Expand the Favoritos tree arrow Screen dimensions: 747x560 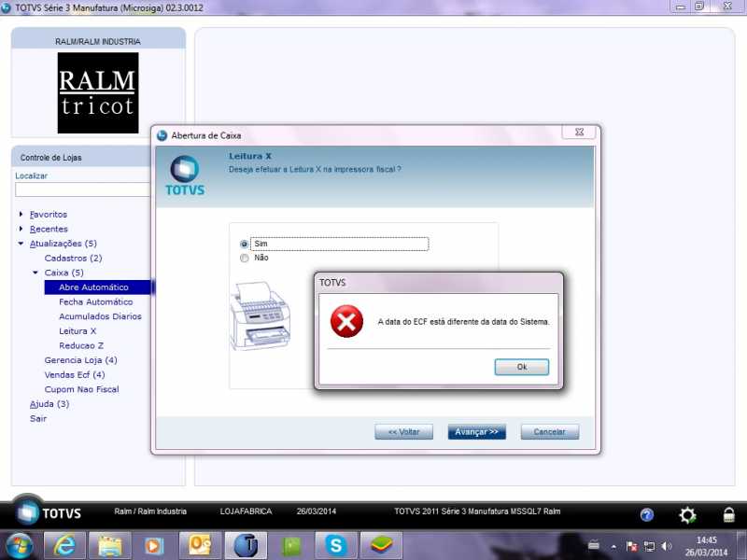tap(21, 215)
